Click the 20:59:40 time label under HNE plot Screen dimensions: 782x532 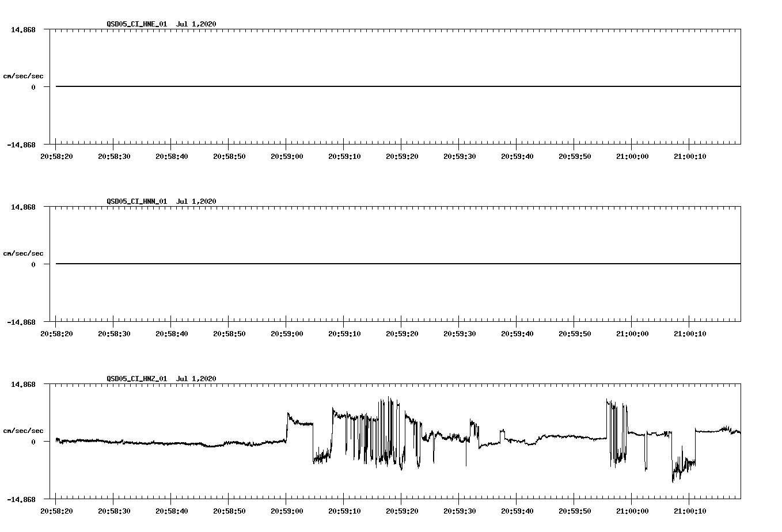(517, 156)
